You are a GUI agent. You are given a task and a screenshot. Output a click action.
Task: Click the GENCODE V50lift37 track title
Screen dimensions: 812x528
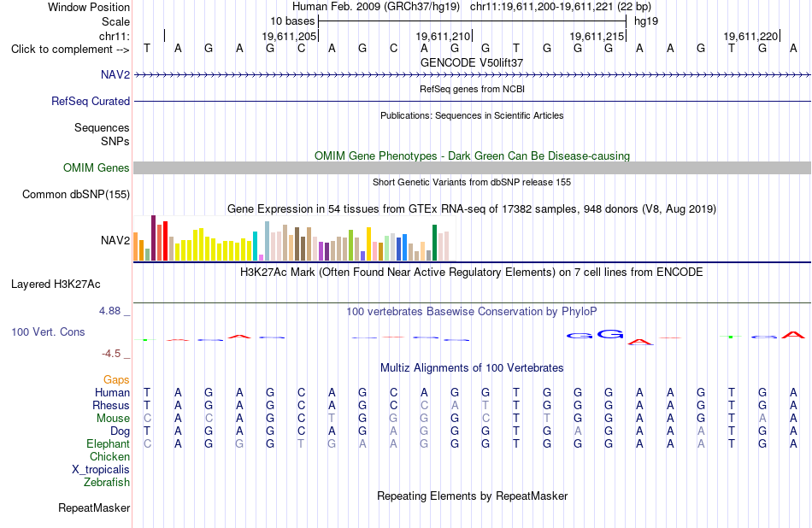(x=472, y=62)
